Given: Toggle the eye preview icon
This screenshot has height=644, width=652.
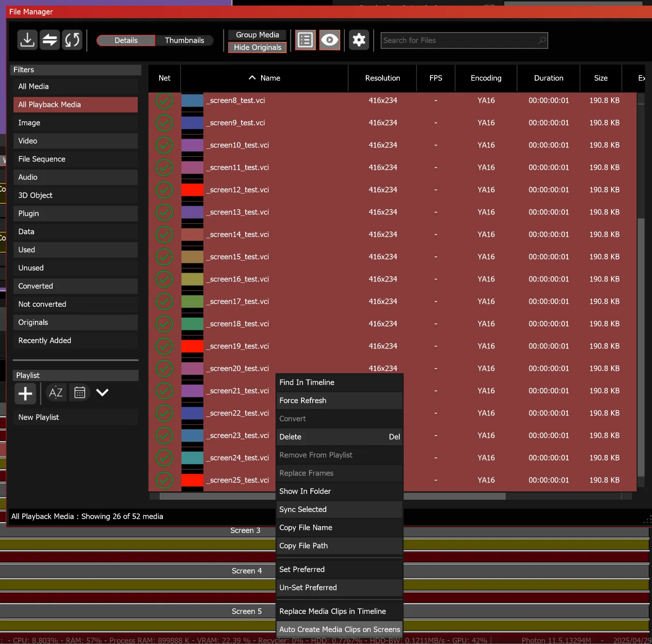Looking at the screenshot, I should [x=329, y=40].
